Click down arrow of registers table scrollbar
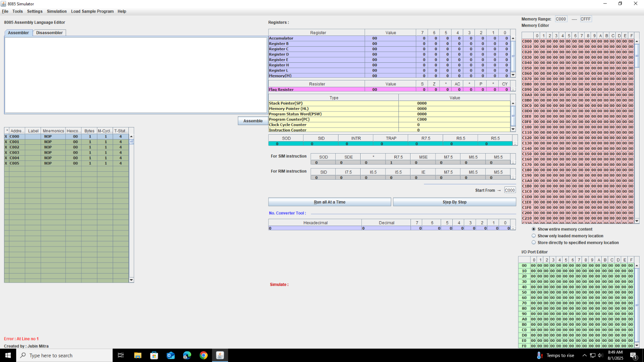This screenshot has height=362, width=644. click(513, 75)
